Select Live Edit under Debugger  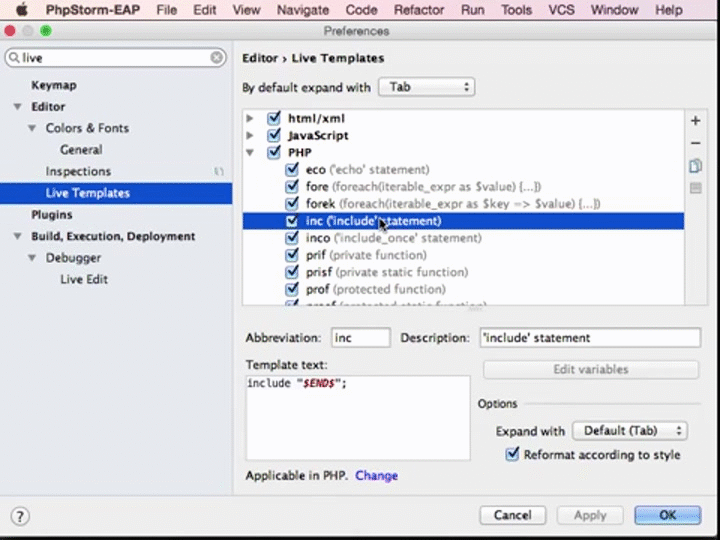coord(84,279)
